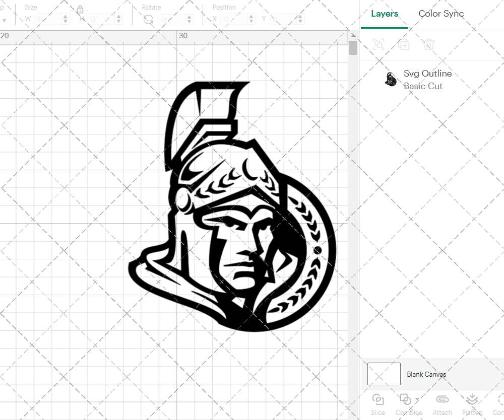Toggle the size lock proportions icon
The image size is (504, 420).
[80, 10]
